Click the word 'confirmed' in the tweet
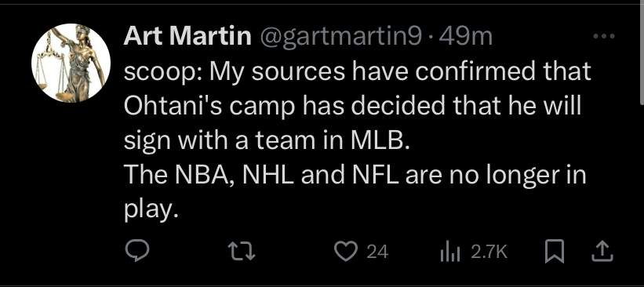 [x=475, y=71]
